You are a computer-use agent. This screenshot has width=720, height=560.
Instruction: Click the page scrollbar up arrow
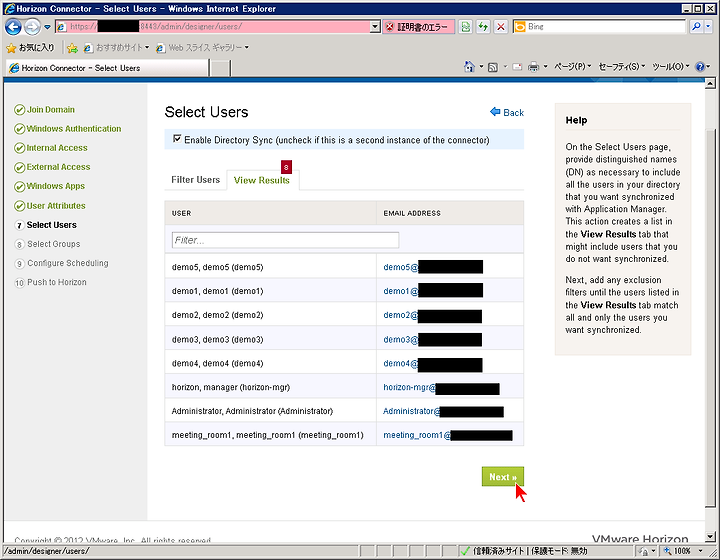(710, 84)
